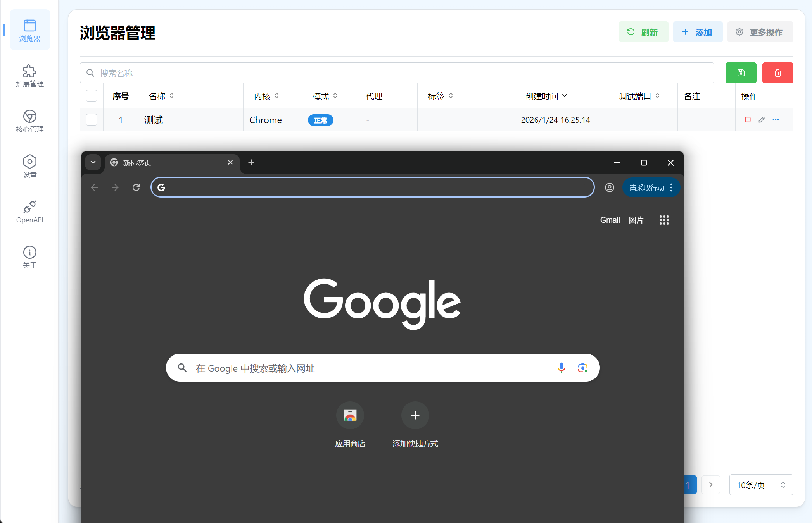Toggle the select-all header checkbox

92,96
